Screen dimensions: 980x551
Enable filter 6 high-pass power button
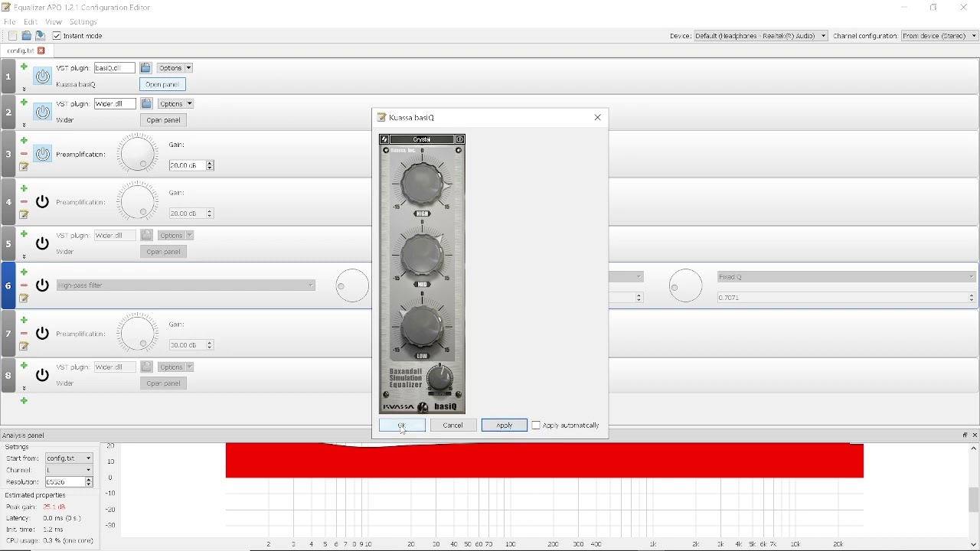point(43,285)
